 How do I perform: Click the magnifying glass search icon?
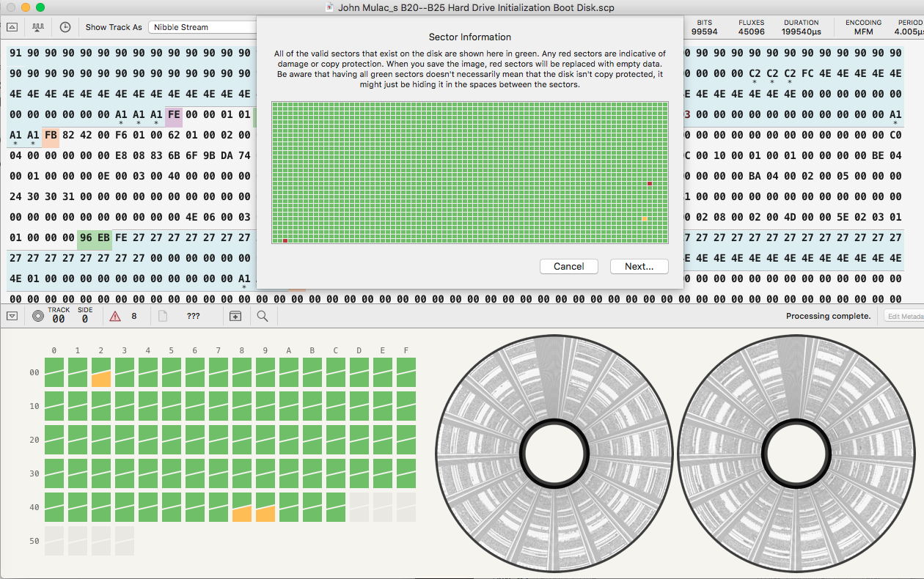click(262, 316)
